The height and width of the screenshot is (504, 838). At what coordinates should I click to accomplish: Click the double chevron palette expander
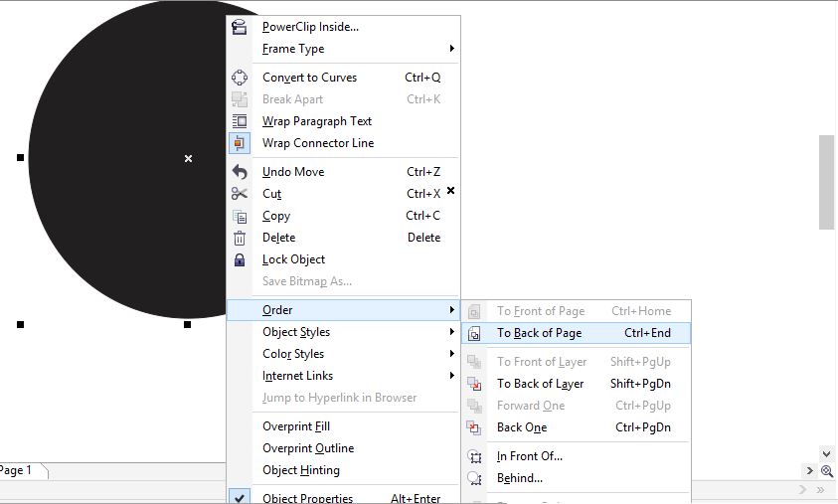[x=820, y=490]
